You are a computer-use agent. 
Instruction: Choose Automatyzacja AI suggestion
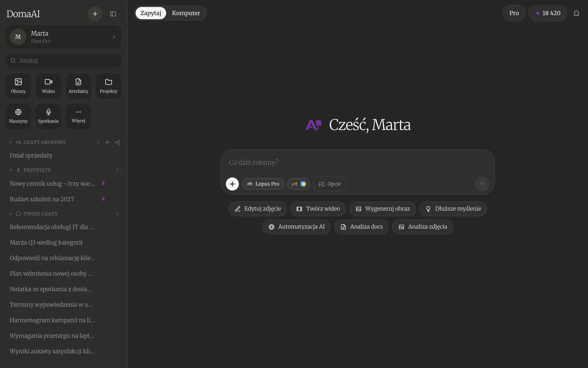pos(296,227)
